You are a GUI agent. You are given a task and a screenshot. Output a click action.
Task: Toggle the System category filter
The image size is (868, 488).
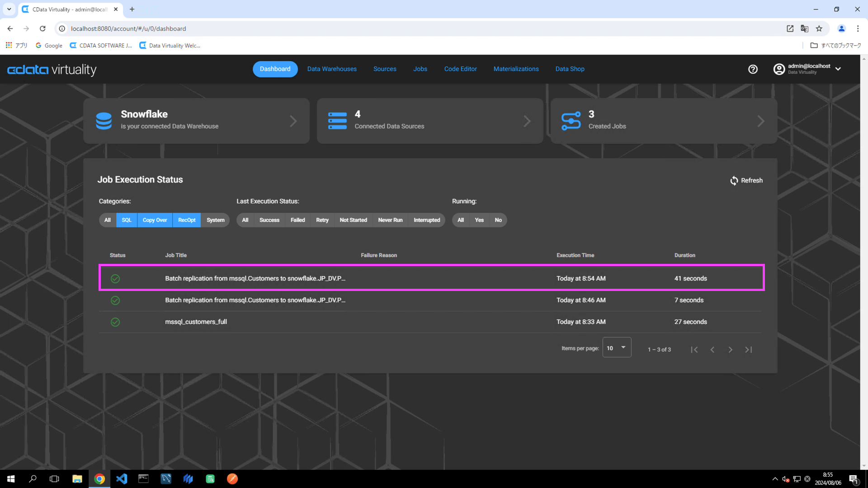pyautogui.click(x=215, y=220)
